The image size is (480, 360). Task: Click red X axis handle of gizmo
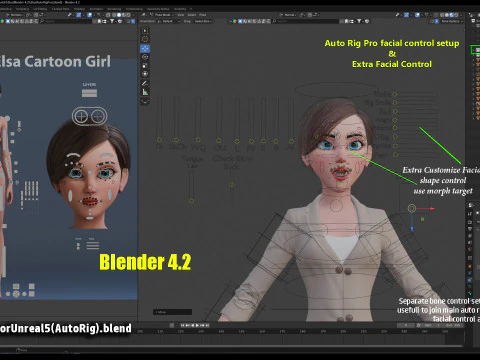click(432, 209)
